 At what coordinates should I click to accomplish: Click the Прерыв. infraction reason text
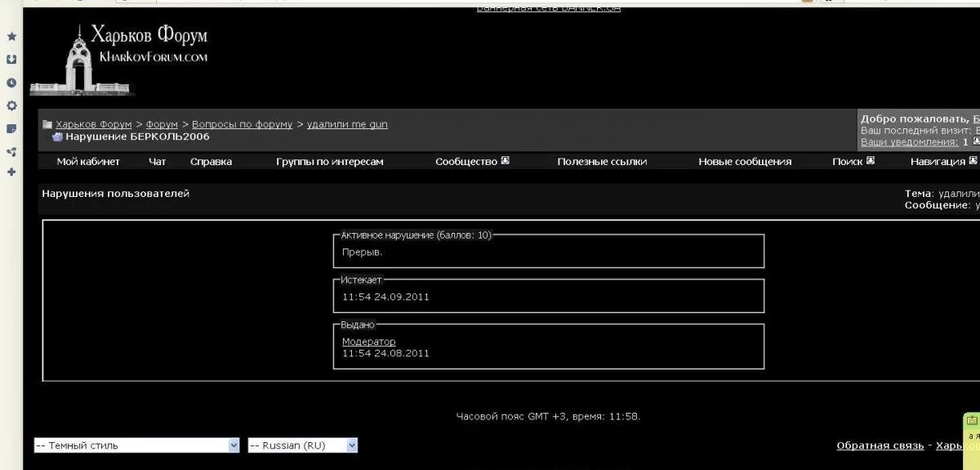coord(363,252)
